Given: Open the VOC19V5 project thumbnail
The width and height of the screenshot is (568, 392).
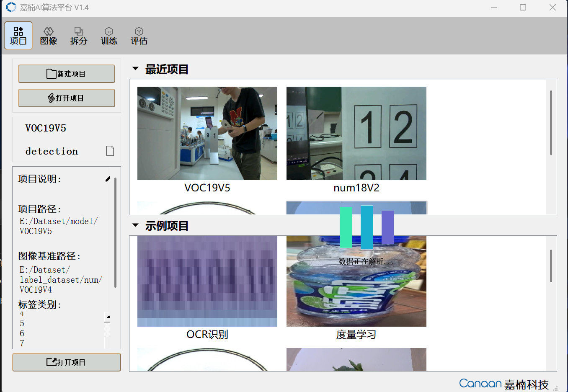Looking at the screenshot, I should (207, 133).
